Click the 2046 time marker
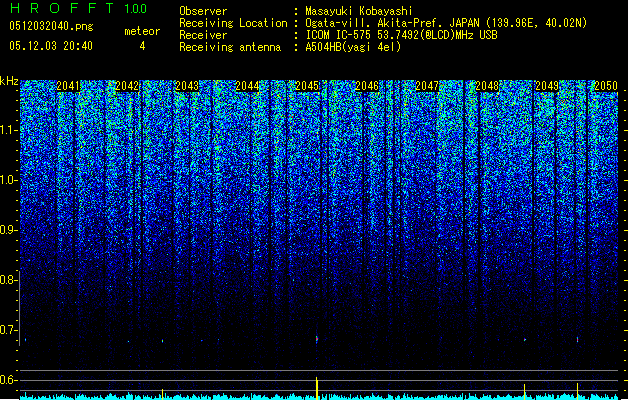The image size is (629, 400). (367, 86)
